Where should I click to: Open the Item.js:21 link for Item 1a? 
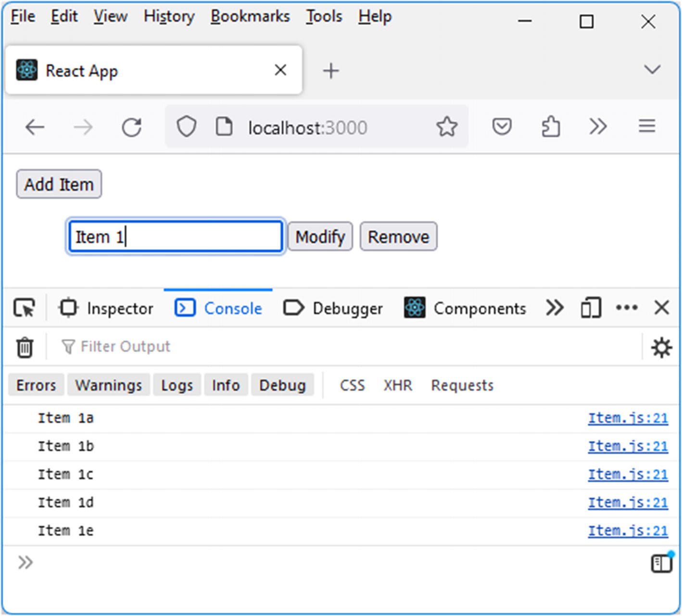pyautogui.click(x=628, y=418)
